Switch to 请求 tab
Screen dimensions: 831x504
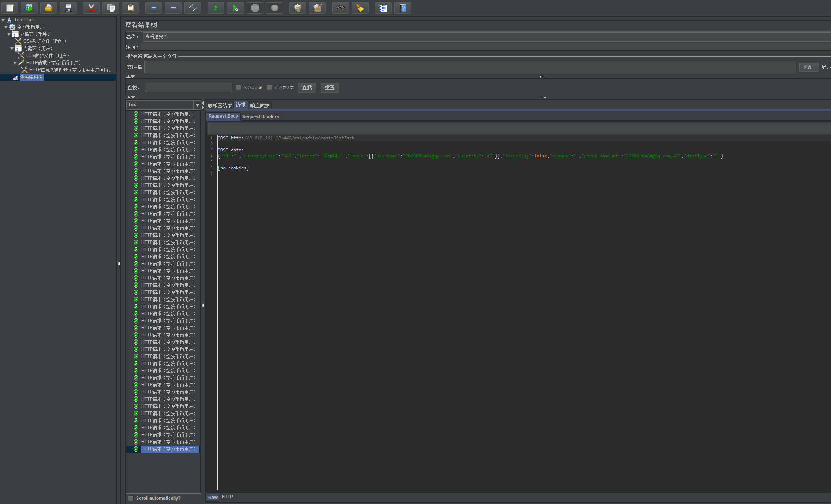241,105
